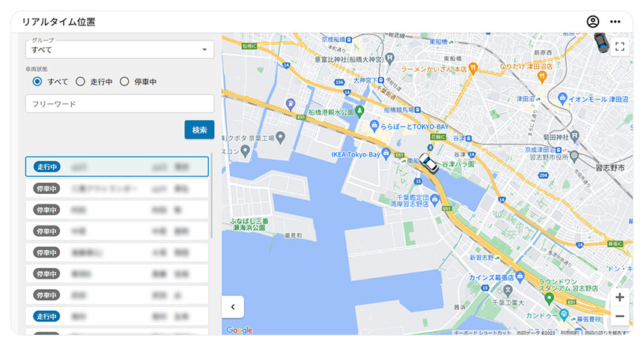The image size is (644, 346).
Task: Select the すべて vehicle status radio button
Action: 37,82
